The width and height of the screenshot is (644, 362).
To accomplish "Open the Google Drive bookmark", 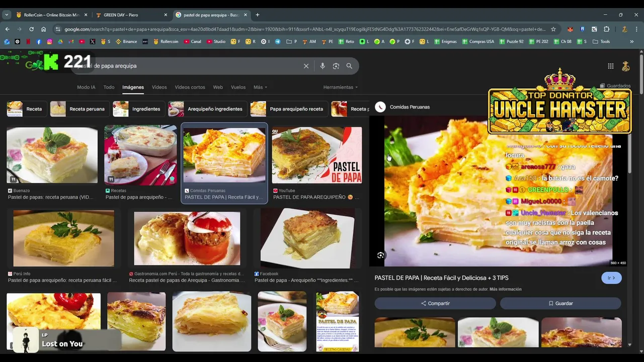I will tap(60, 42).
